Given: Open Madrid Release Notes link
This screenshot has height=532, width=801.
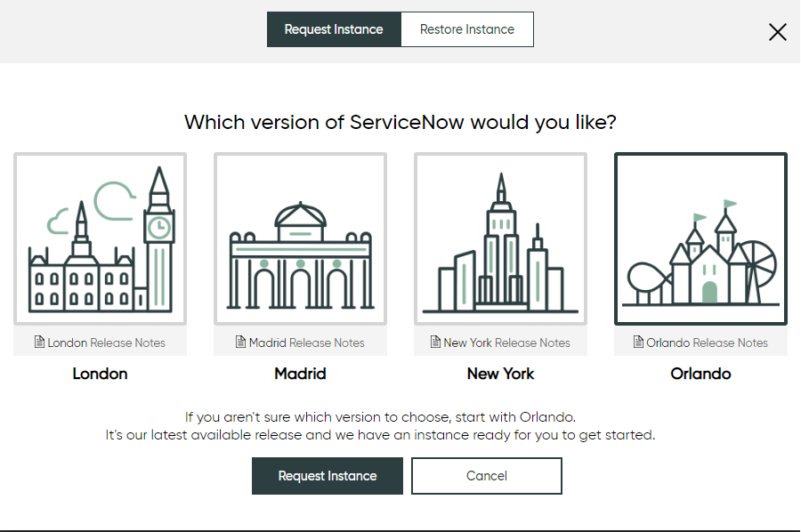Looking at the screenshot, I should [x=301, y=343].
